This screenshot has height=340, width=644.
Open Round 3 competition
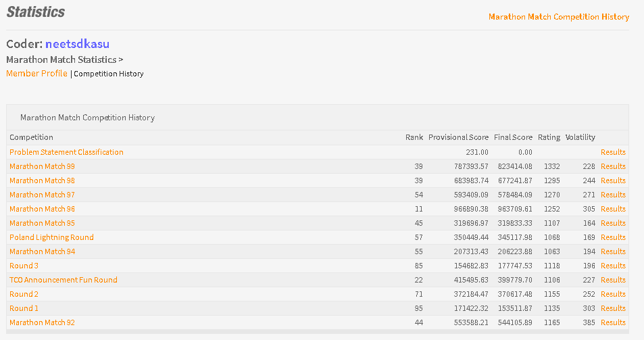click(x=24, y=266)
